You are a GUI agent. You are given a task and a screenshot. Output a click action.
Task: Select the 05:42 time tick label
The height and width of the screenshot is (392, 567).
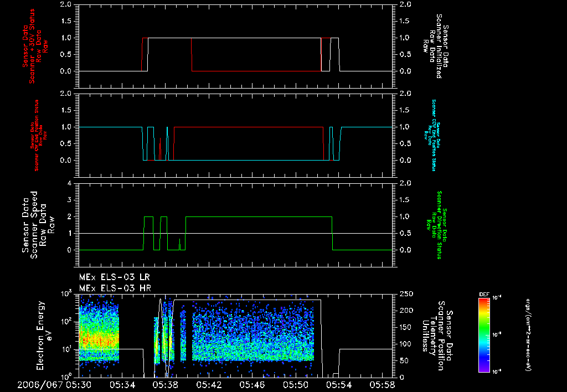coord(209,385)
